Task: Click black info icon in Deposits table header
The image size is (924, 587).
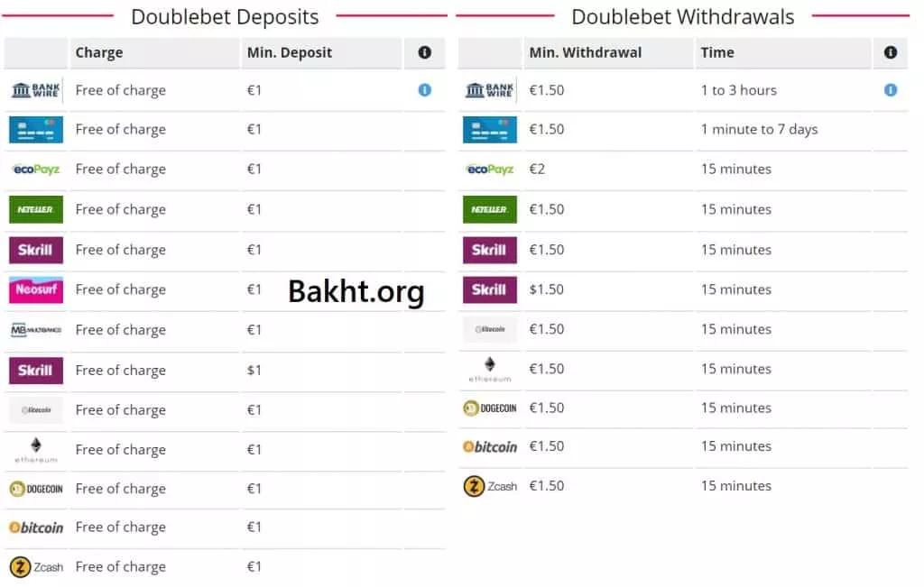Action: pyautogui.click(x=425, y=53)
